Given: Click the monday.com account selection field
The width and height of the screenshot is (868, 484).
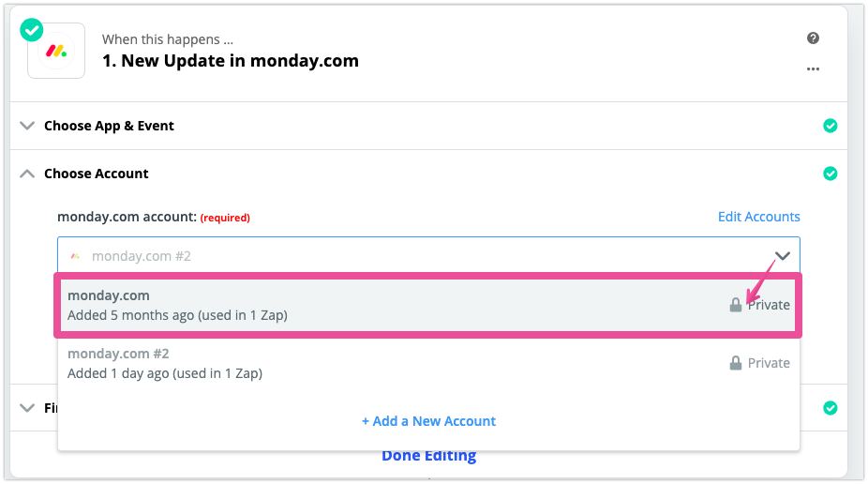Looking at the screenshot, I should (428, 255).
